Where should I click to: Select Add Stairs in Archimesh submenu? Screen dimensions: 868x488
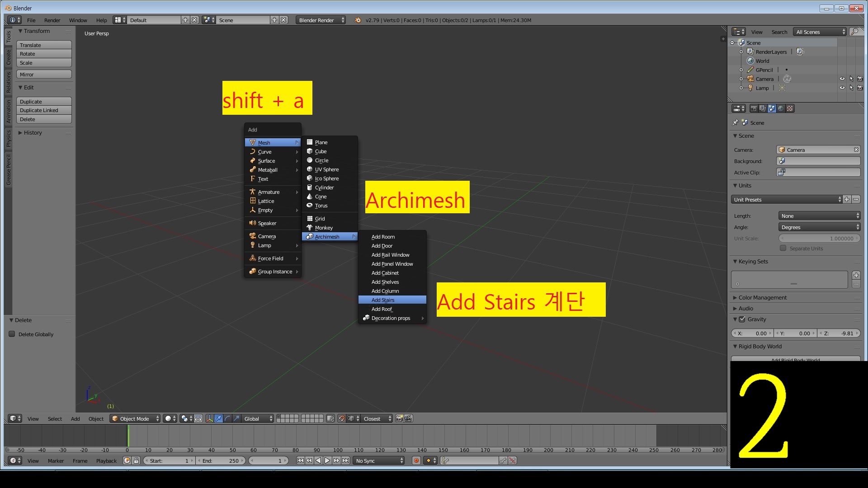point(392,300)
